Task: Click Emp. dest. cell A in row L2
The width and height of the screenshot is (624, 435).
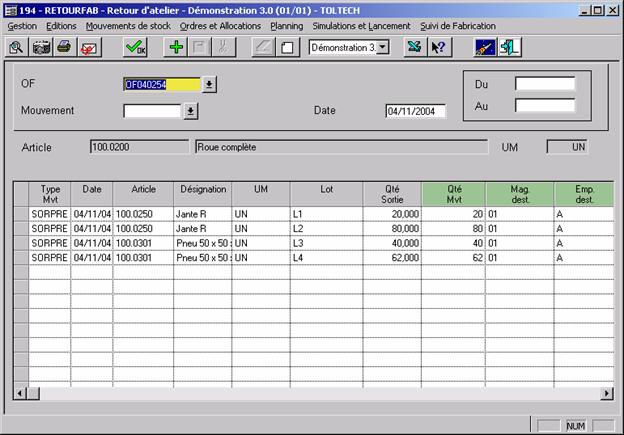Action: (x=584, y=229)
